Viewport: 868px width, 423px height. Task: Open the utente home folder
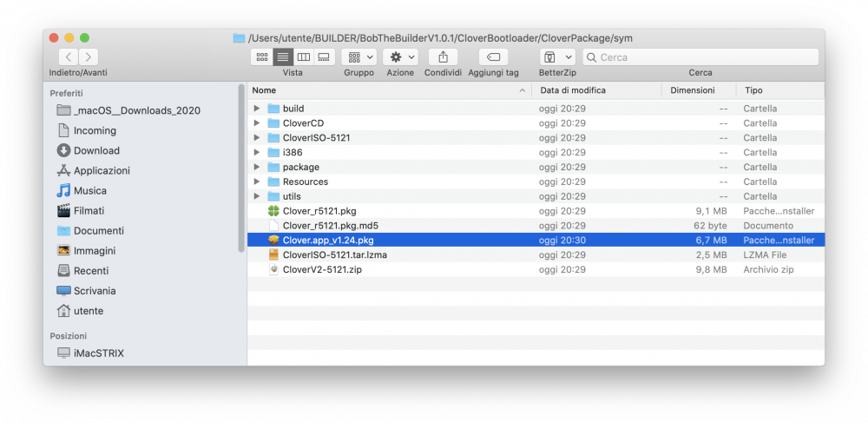tap(80, 311)
